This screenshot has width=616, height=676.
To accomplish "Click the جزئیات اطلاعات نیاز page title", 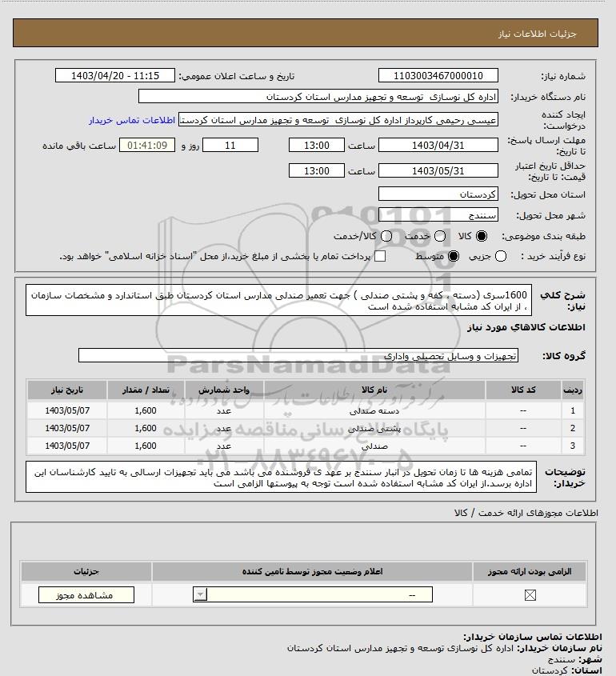I will [537, 34].
